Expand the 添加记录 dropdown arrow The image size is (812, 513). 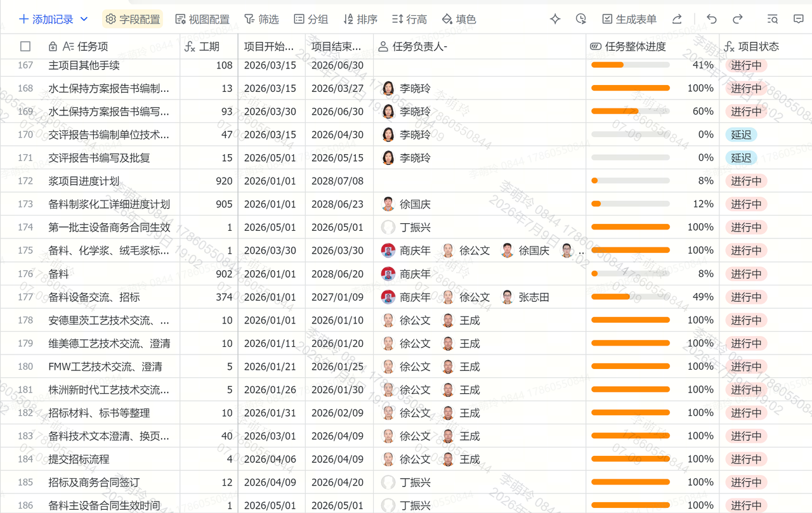pyautogui.click(x=84, y=19)
